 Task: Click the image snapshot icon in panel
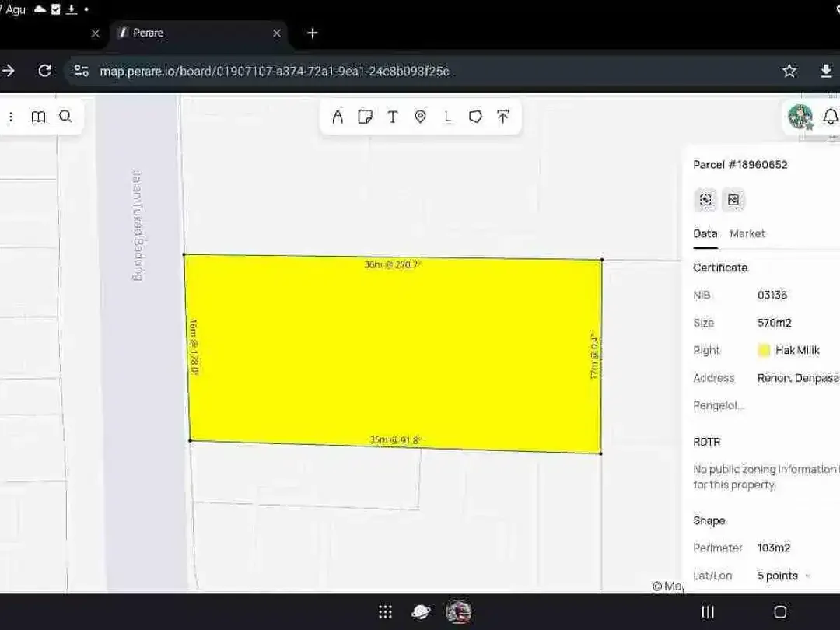pyautogui.click(x=733, y=200)
